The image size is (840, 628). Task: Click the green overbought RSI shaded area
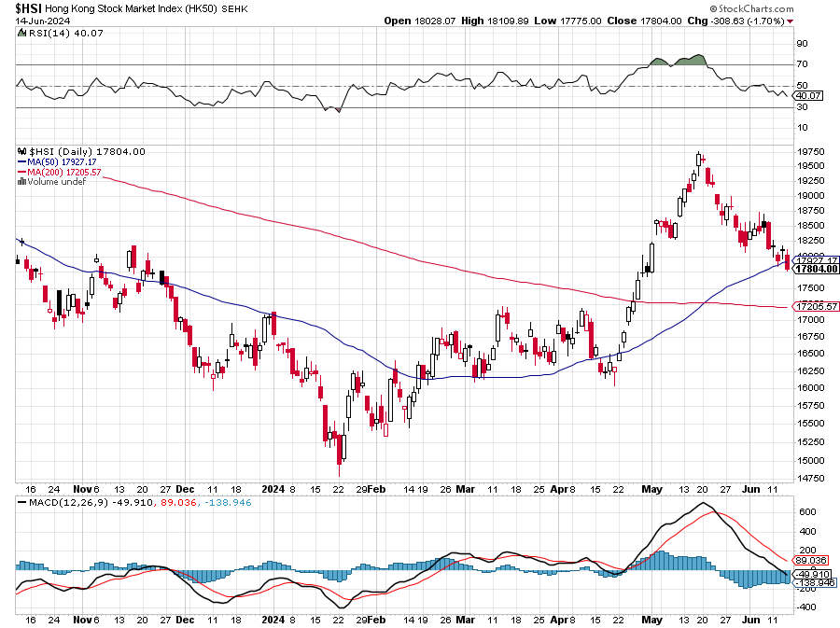point(692,60)
